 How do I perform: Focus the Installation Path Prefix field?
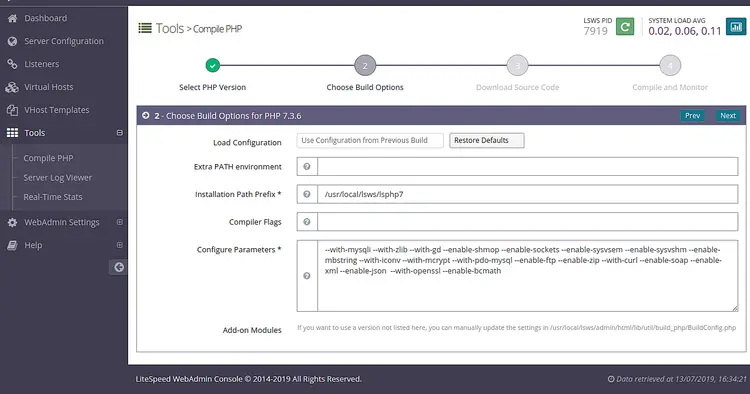[528, 194]
